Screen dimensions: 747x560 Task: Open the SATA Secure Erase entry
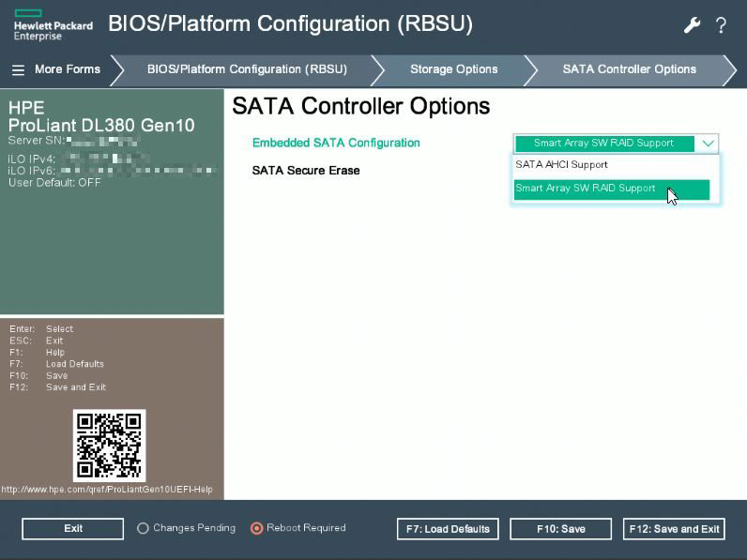click(x=306, y=171)
